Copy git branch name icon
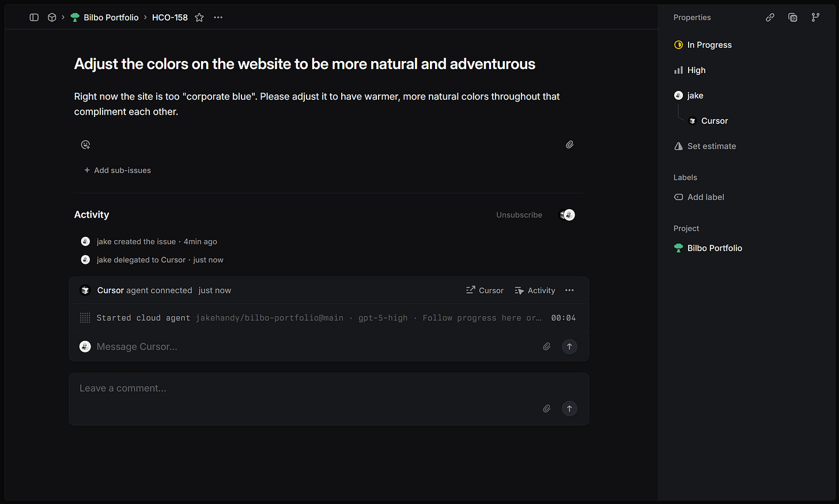The image size is (839, 504). 815,17
